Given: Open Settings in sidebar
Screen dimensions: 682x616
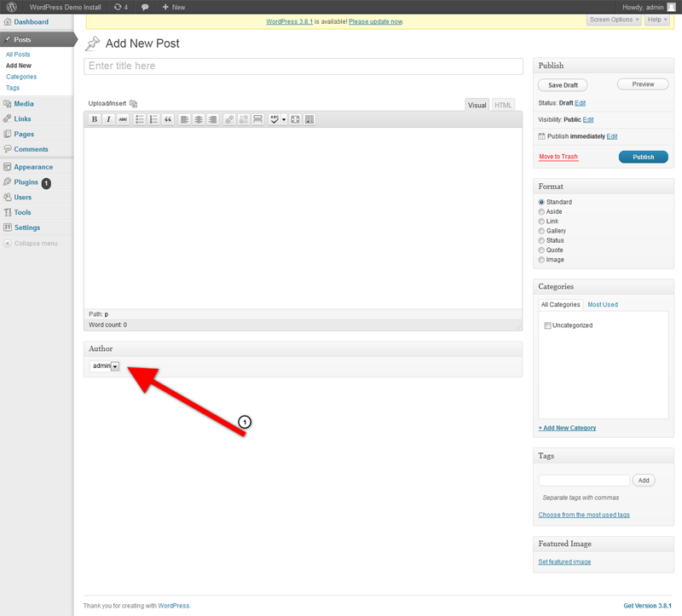Looking at the screenshot, I should pyautogui.click(x=27, y=227).
